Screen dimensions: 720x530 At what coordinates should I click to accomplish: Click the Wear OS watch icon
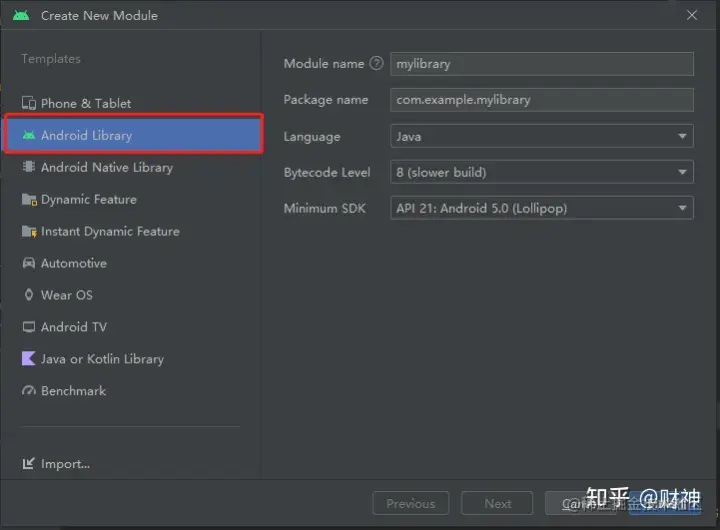point(28,295)
